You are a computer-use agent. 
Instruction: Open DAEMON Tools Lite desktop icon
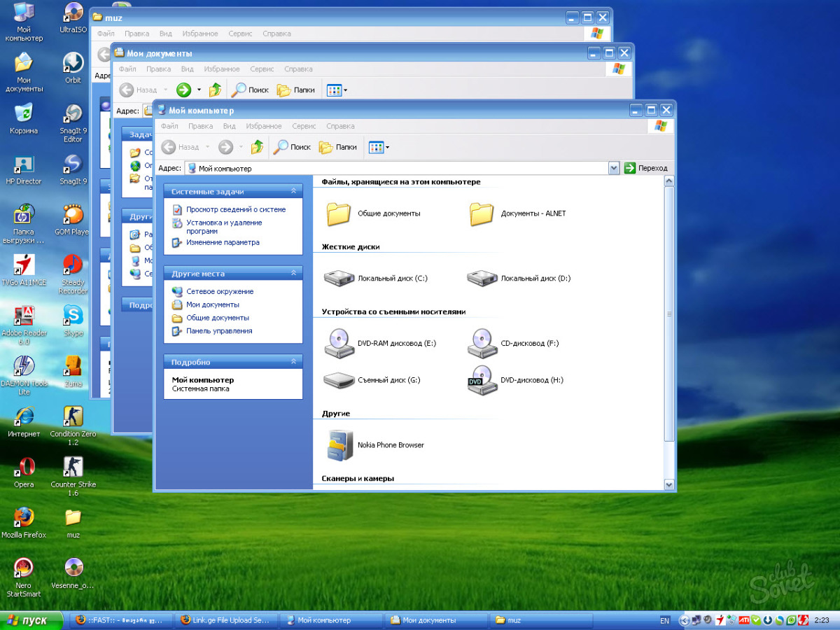tap(24, 375)
